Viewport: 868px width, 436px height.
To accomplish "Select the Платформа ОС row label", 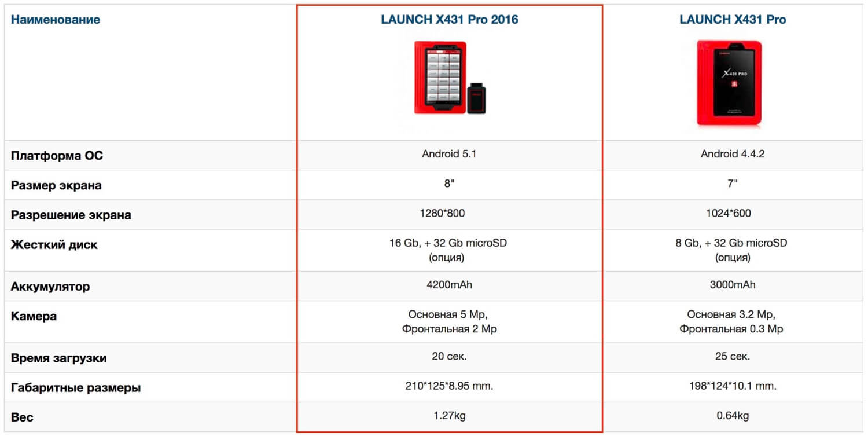I will click(57, 156).
